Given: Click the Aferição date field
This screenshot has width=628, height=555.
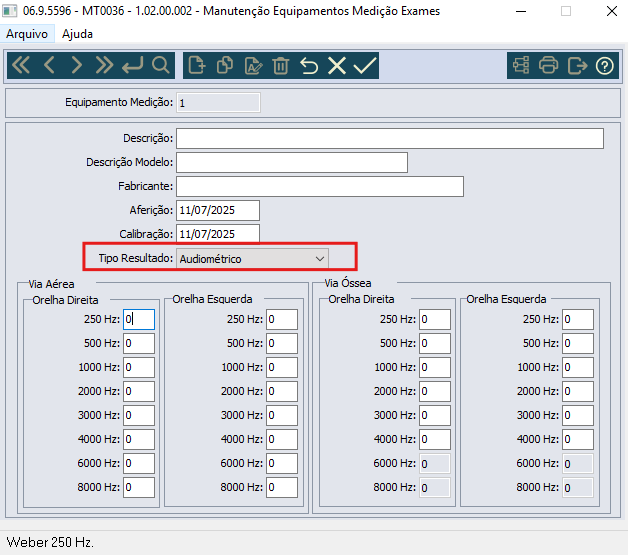Looking at the screenshot, I should tap(218, 211).
